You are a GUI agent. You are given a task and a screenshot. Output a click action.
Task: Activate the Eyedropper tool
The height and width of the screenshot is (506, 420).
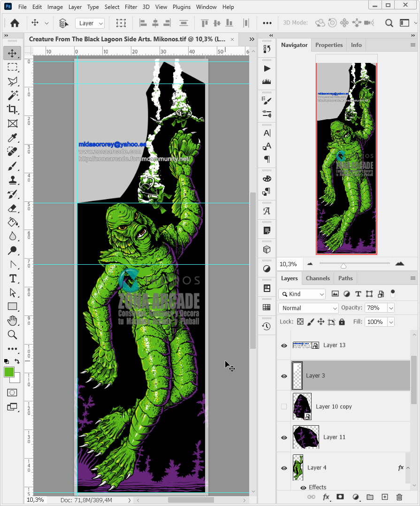(x=12, y=138)
